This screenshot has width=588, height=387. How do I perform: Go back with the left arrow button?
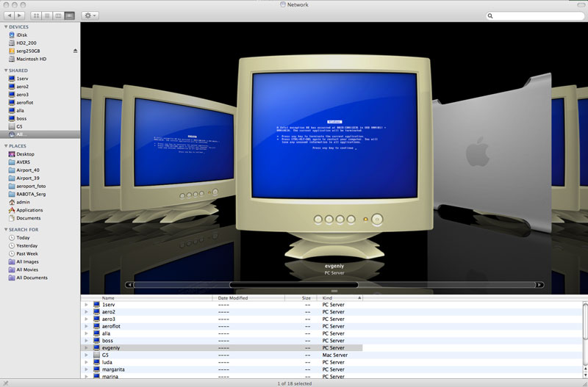9,15
